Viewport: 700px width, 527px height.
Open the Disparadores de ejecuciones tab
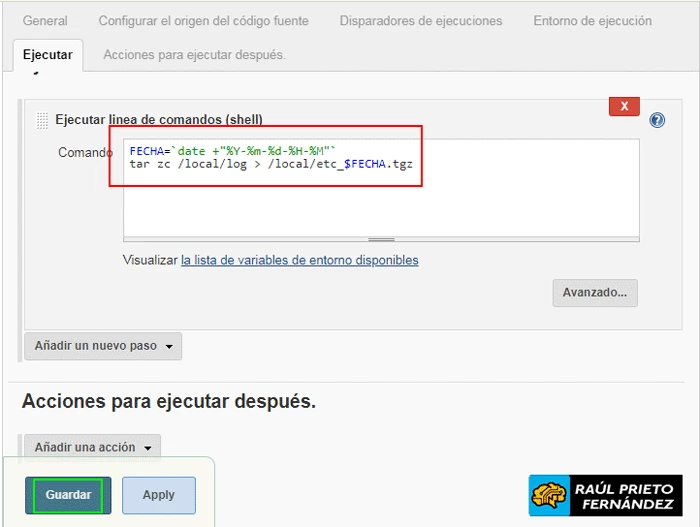(421, 21)
